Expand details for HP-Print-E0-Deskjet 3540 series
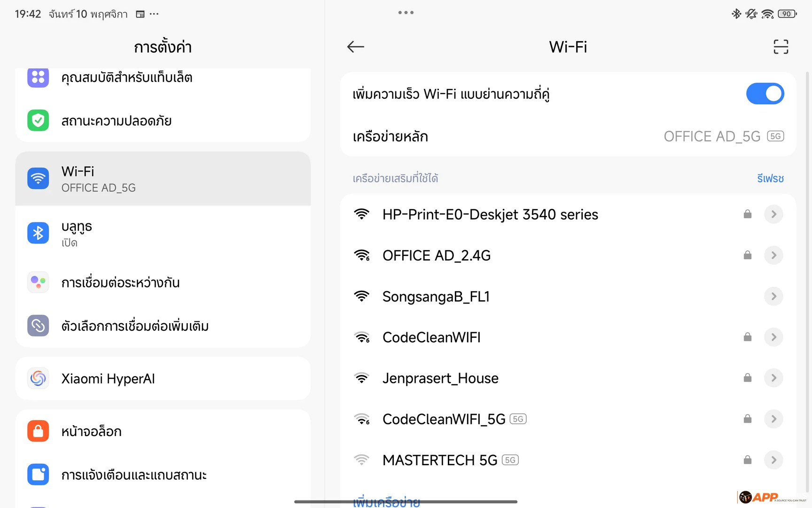 coord(773,214)
